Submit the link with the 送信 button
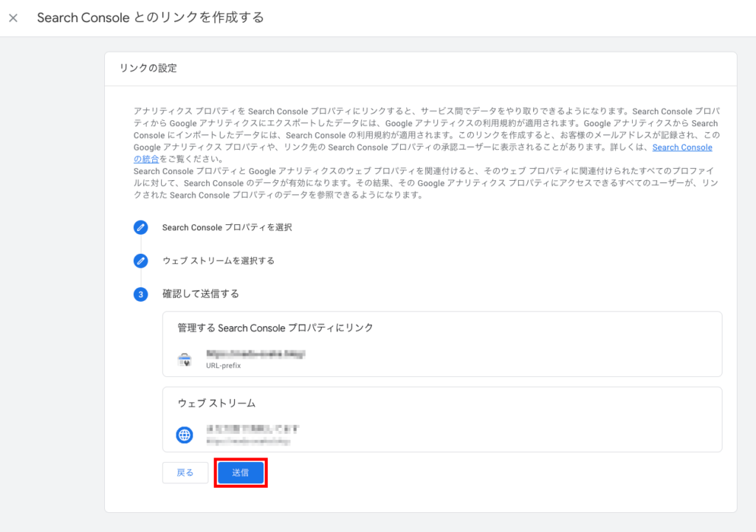This screenshot has height=532, width=756. coord(241,473)
